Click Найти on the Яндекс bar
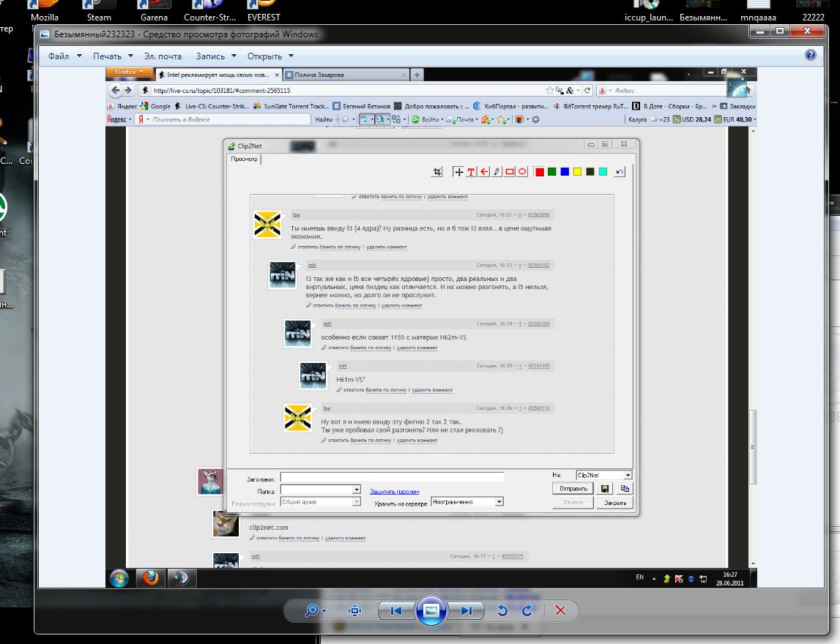The height and width of the screenshot is (644, 840). [x=324, y=119]
